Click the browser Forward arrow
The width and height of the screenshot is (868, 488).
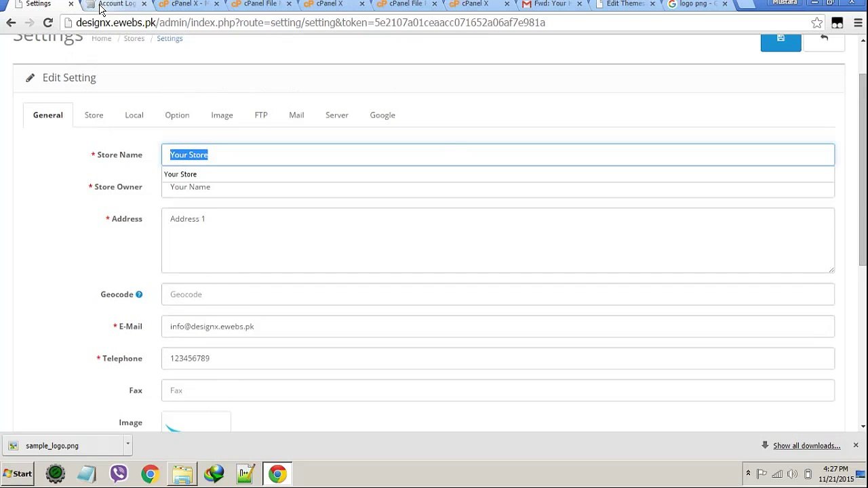29,22
